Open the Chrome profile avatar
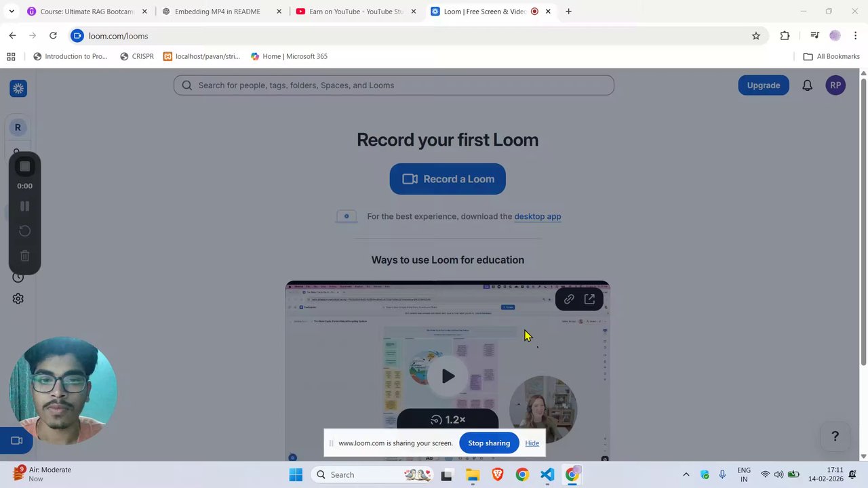868x488 pixels. [835, 36]
